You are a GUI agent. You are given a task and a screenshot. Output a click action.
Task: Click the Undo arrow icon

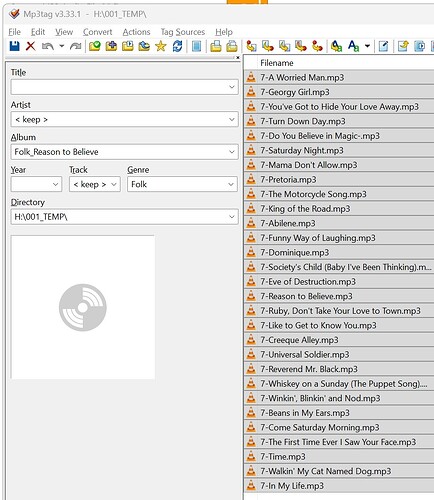tap(48, 46)
